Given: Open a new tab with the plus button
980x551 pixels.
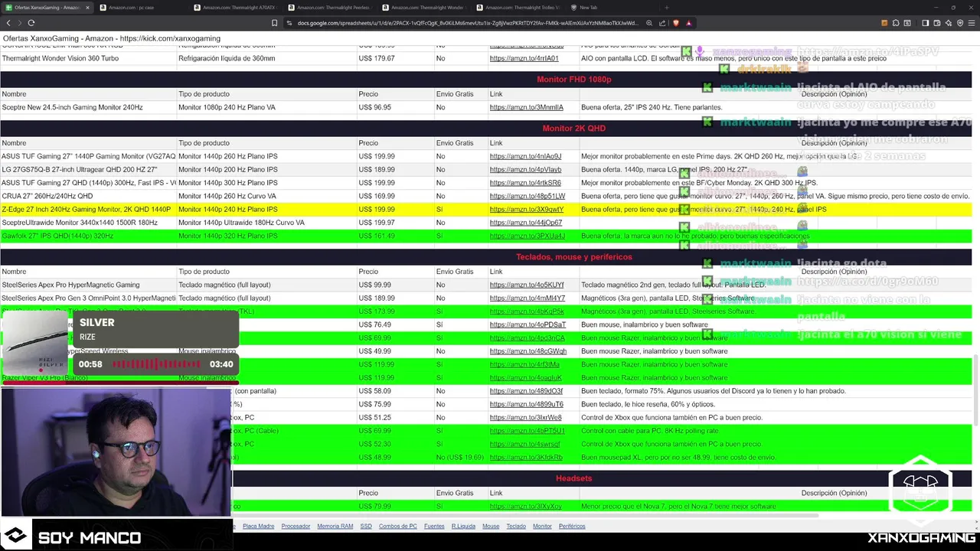Looking at the screenshot, I should [666, 8].
